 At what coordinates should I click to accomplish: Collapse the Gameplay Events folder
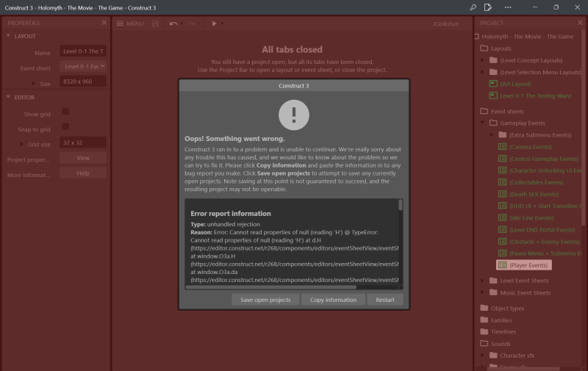(483, 123)
